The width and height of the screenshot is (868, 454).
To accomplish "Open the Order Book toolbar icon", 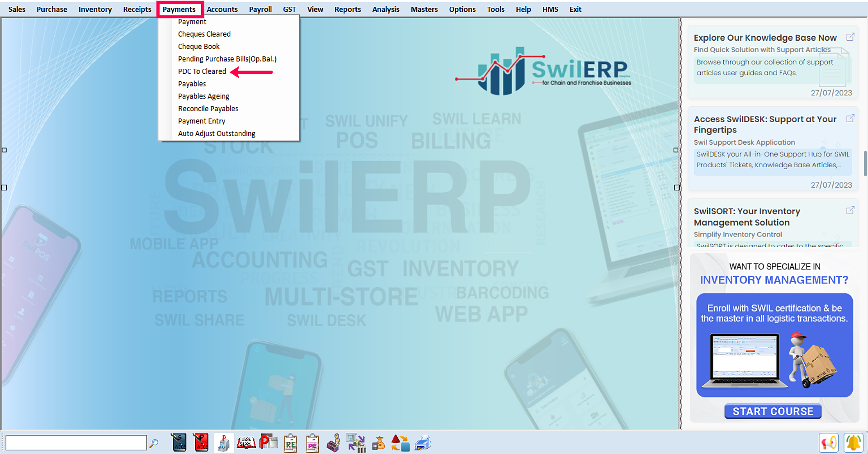I will pyautogui.click(x=246, y=443).
